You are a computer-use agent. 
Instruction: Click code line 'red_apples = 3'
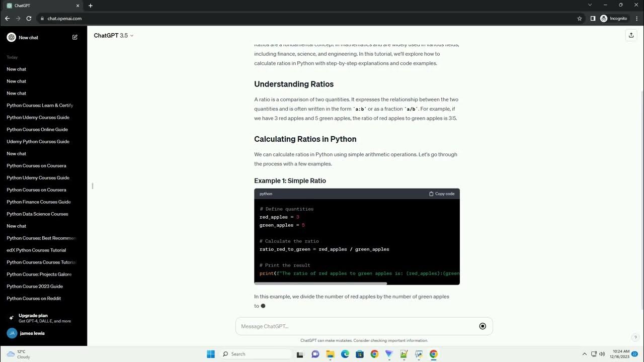(279, 217)
